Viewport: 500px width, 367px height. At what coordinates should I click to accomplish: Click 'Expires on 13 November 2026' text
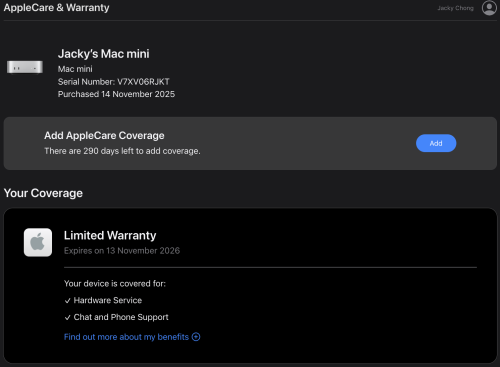122,251
